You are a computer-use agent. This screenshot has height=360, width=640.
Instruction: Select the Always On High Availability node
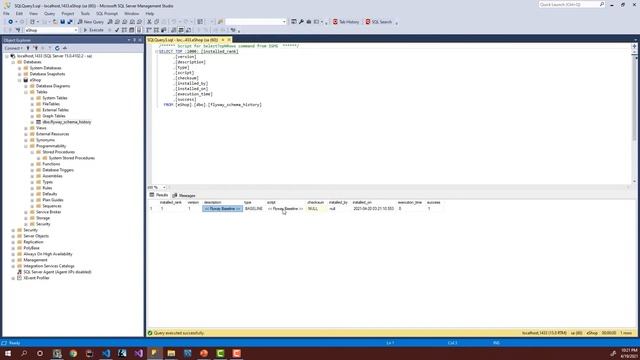[48, 254]
